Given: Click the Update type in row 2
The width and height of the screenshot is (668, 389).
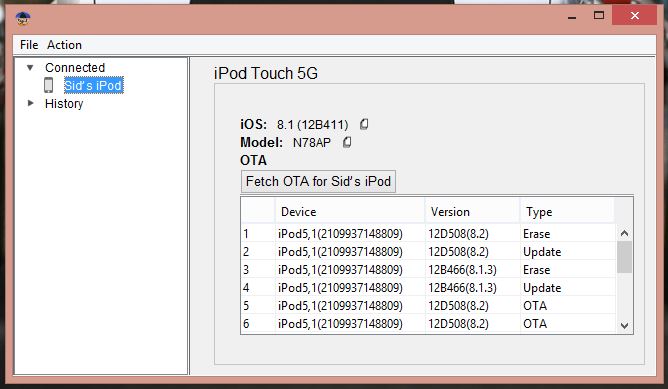Looking at the screenshot, I should coord(568,251).
